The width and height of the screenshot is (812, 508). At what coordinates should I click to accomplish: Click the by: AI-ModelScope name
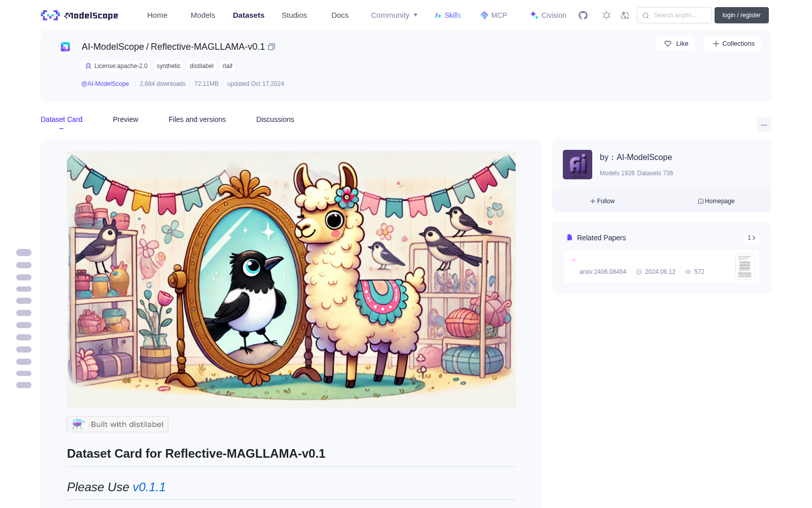(636, 157)
